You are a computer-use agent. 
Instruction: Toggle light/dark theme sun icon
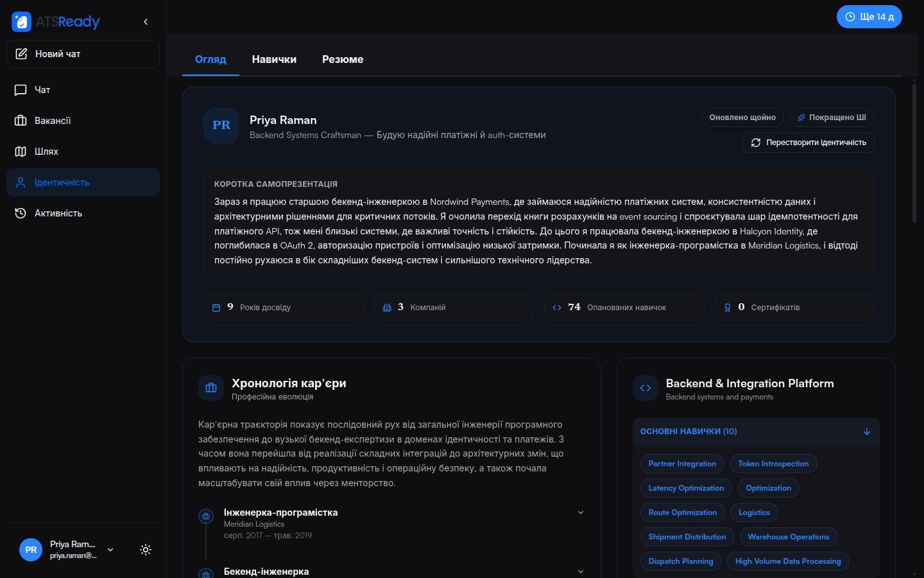tap(146, 550)
